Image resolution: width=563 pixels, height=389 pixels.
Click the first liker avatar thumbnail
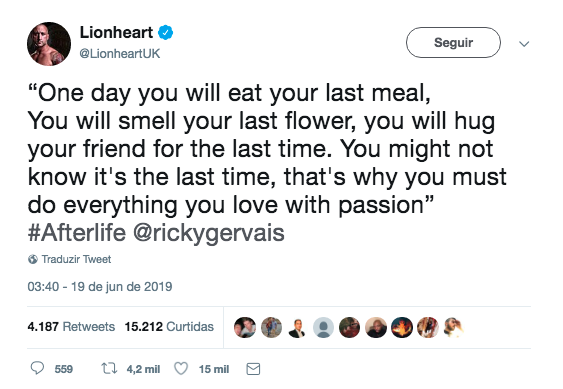click(x=245, y=327)
